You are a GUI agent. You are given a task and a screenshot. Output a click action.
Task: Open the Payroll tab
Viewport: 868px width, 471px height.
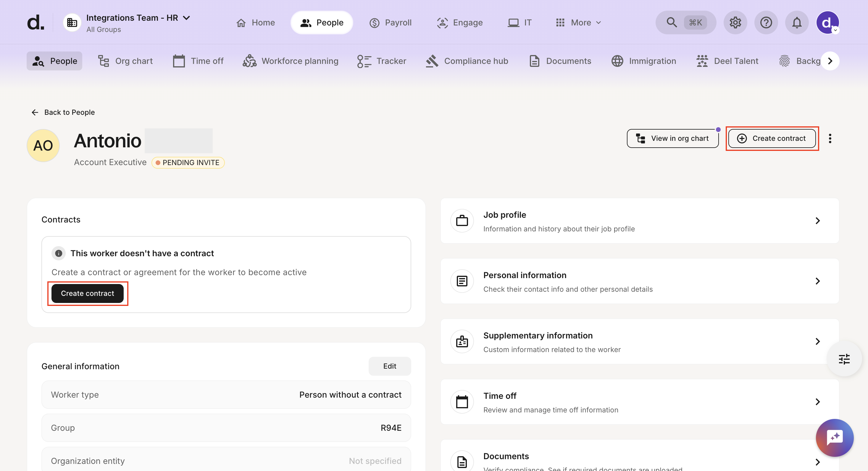tap(391, 22)
